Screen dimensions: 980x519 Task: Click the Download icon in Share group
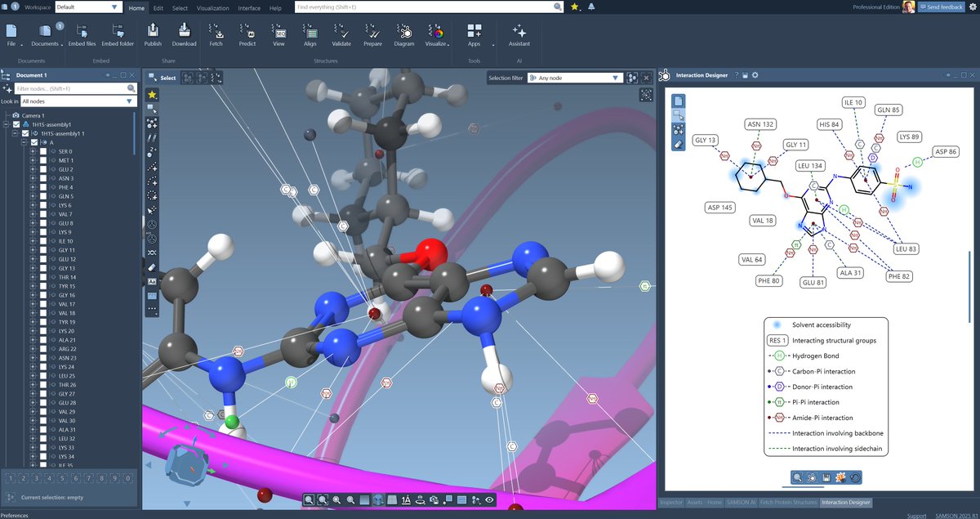(184, 34)
